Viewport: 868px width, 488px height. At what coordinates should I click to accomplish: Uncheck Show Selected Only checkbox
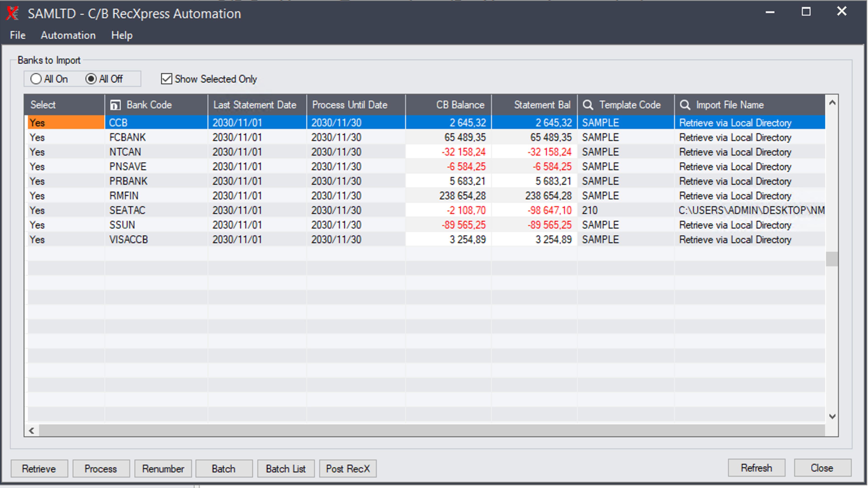pyautogui.click(x=166, y=79)
